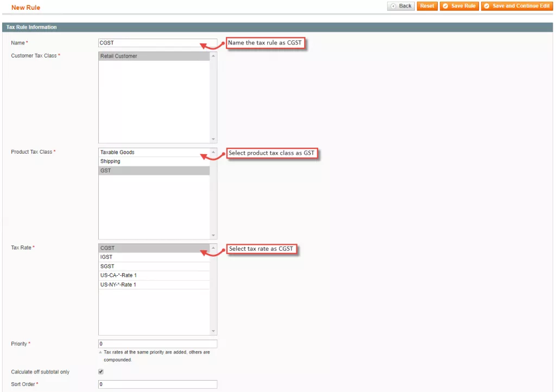Select US-NY-*-Rate 1 tax rate
Viewport: 556px width, 392px height.
coord(154,284)
